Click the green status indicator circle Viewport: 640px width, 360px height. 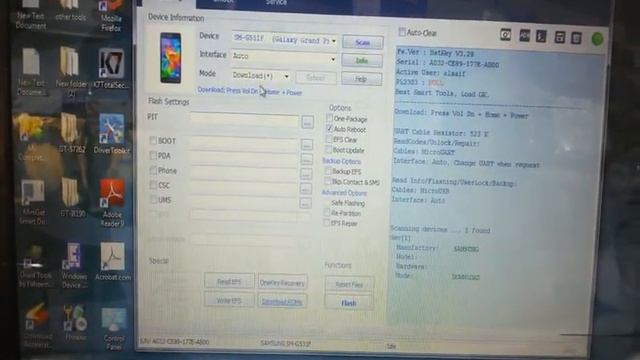click(597, 39)
